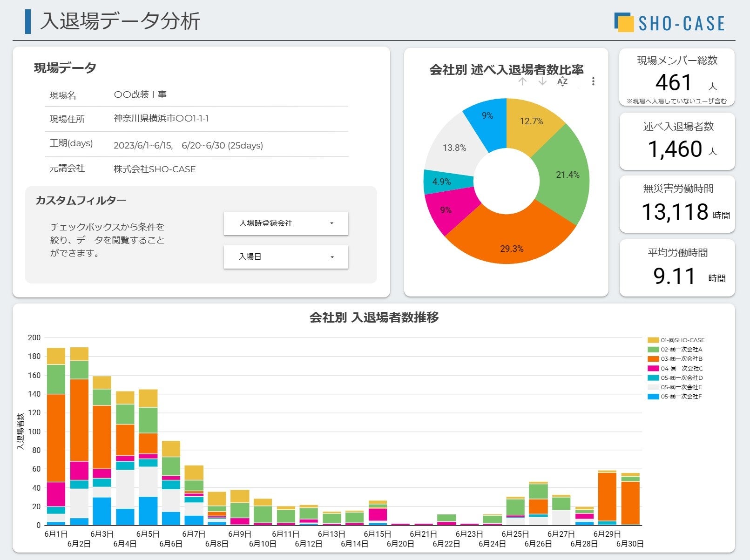The width and height of the screenshot is (750, 560).
Task: Toggle the 02-一次会社A legend entry
Action: point(675,350)
